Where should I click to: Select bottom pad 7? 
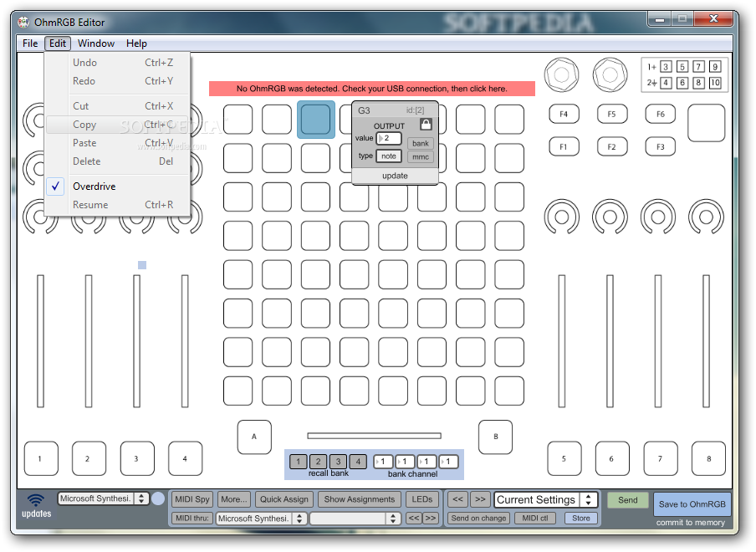coord(661,458)
